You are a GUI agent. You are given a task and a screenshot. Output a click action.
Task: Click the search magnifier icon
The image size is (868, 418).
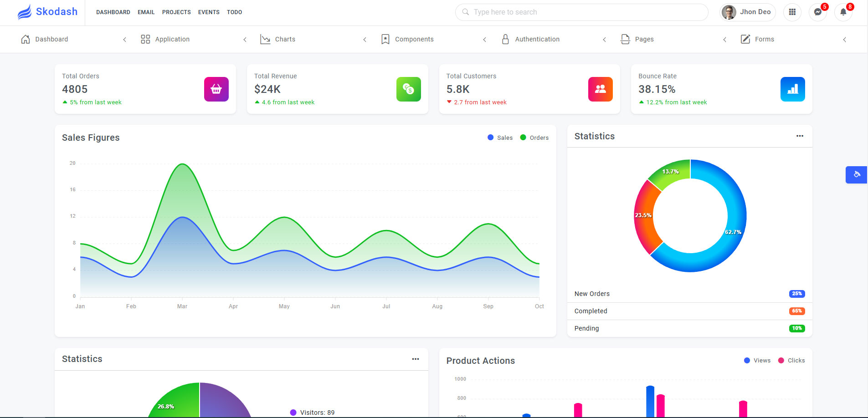coord(466,12)
